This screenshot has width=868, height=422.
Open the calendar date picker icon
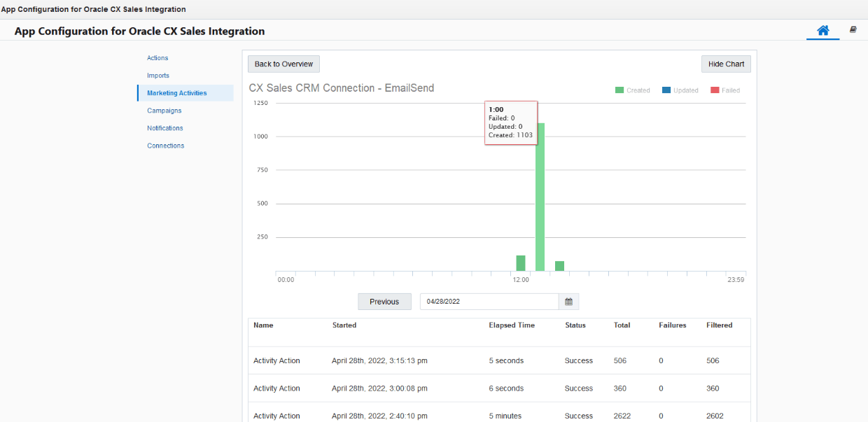click(568, 301)
